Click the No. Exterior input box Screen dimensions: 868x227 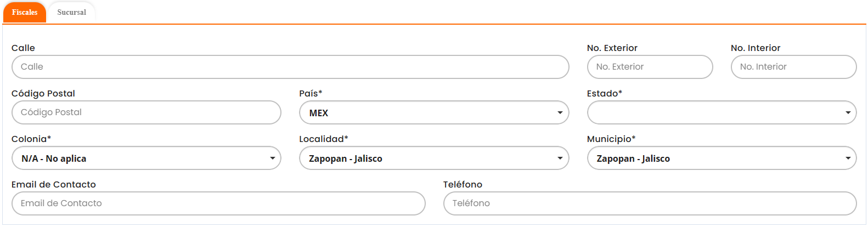pyautogui.click(x=650, y=67)
